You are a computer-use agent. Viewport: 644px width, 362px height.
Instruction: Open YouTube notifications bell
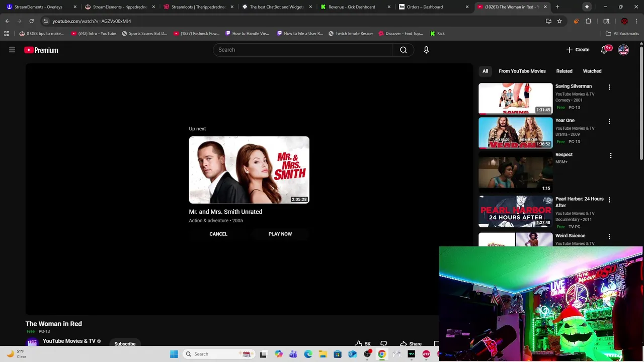pyautogui.click(x=604, y=50)
